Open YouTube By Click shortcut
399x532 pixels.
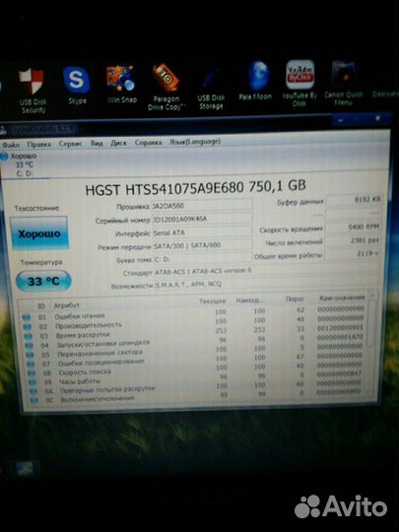299,83
